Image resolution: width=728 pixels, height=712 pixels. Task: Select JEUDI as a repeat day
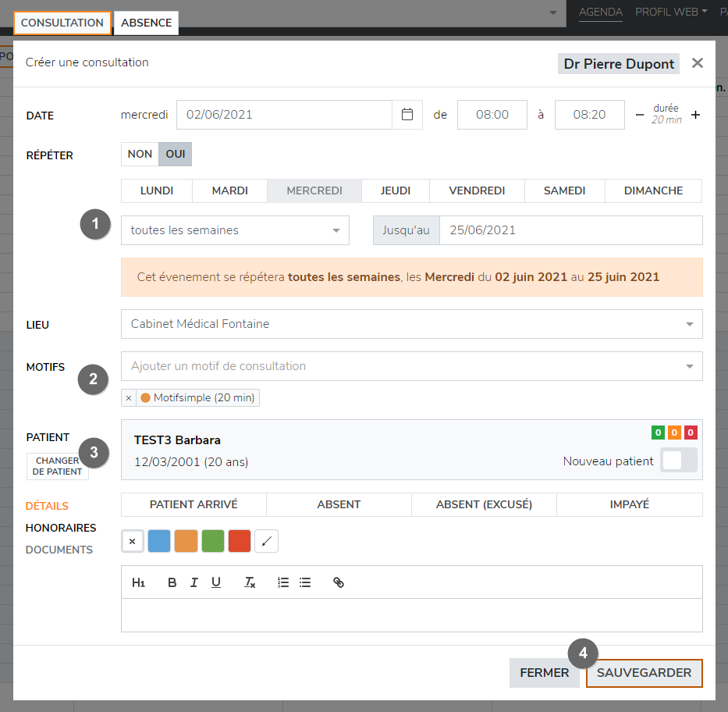(x=395, y=190)
